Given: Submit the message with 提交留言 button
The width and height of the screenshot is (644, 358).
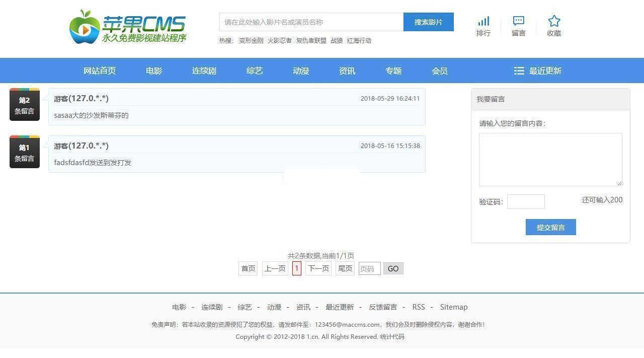Looking at the screenshot, I should point(550,227).
